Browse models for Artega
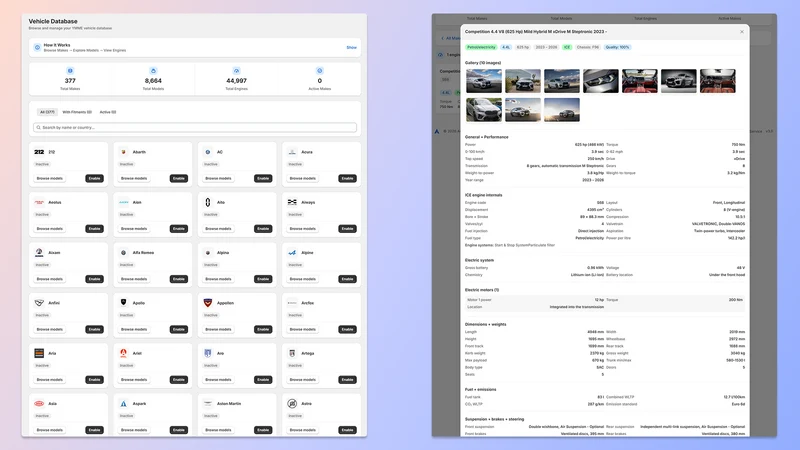Viewport: 800px width, 450px height. 303,380
